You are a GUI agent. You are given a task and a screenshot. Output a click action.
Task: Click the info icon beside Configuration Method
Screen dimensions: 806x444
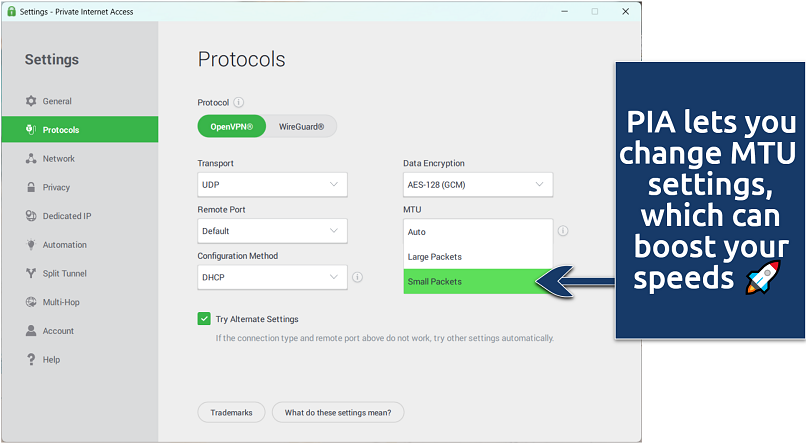pos(357,277)
